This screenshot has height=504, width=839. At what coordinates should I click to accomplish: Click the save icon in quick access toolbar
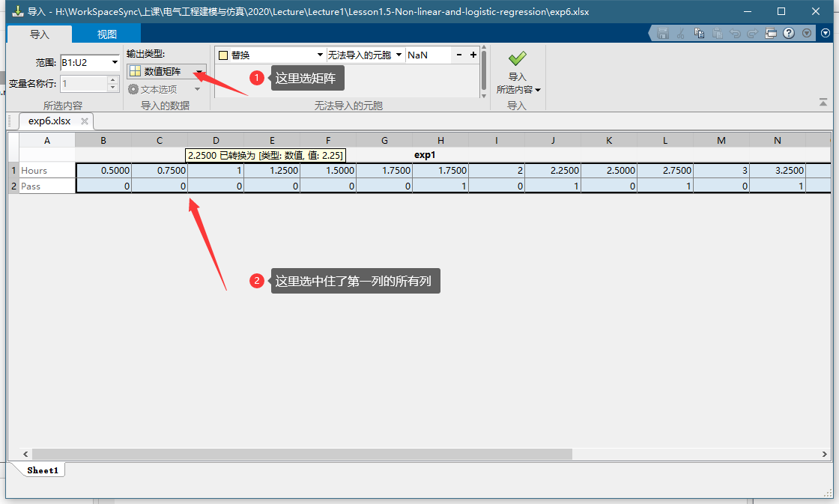tap(662, 33)
